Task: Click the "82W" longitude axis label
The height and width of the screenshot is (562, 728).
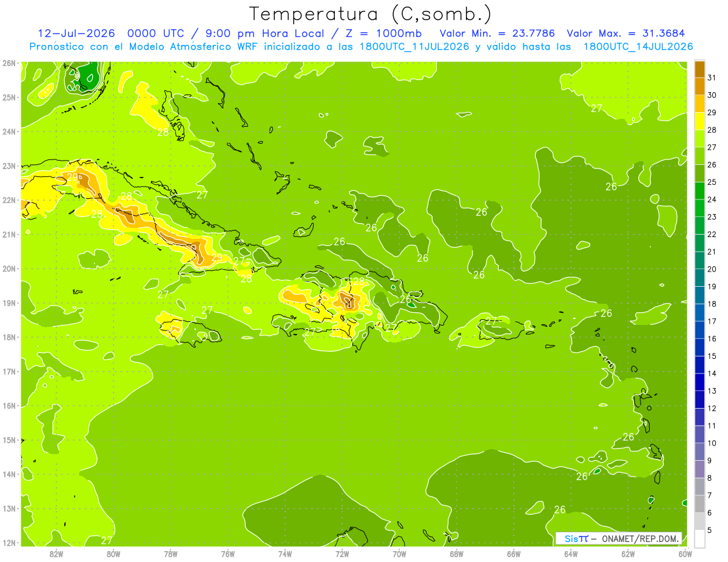Action: tap(56, 554)
